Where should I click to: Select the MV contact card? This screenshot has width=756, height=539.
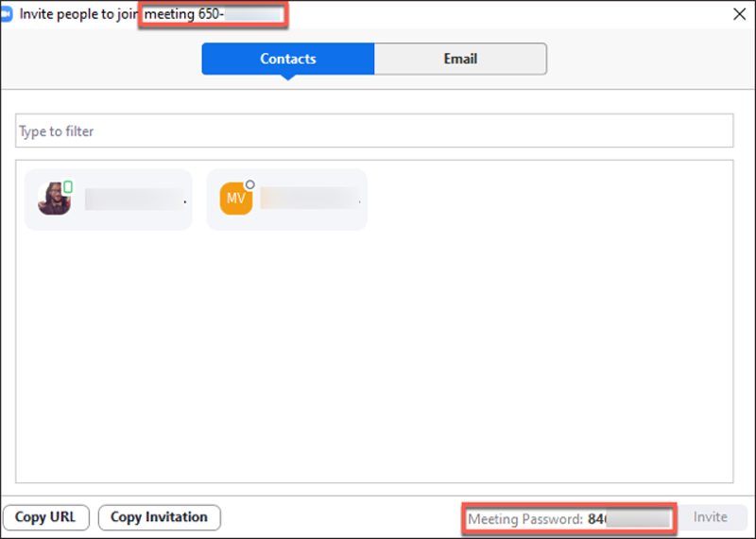tap(287, 200)
